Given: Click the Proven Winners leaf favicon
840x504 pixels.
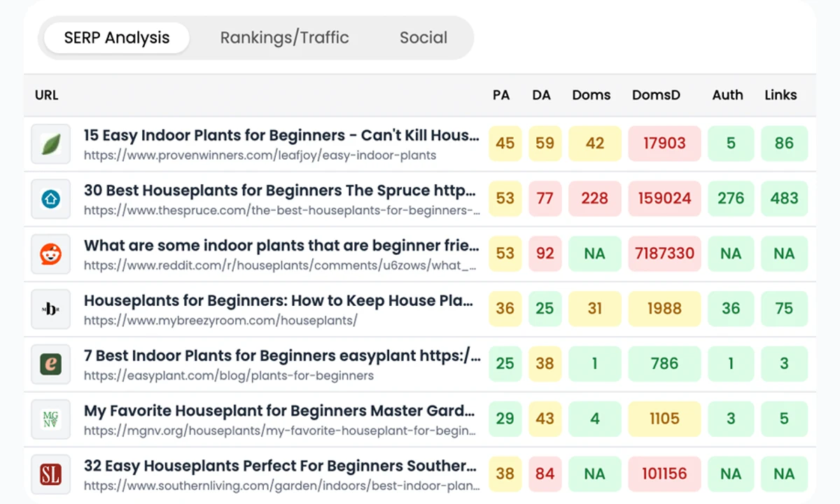Looking at the screenshot, I should [51, 143].
